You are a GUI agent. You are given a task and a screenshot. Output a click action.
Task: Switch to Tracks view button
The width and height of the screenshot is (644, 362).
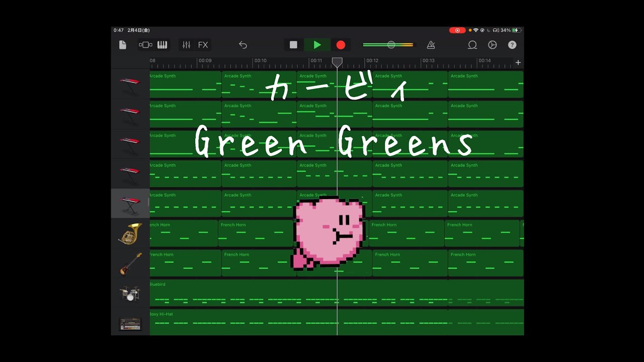[x=145, y=45]
